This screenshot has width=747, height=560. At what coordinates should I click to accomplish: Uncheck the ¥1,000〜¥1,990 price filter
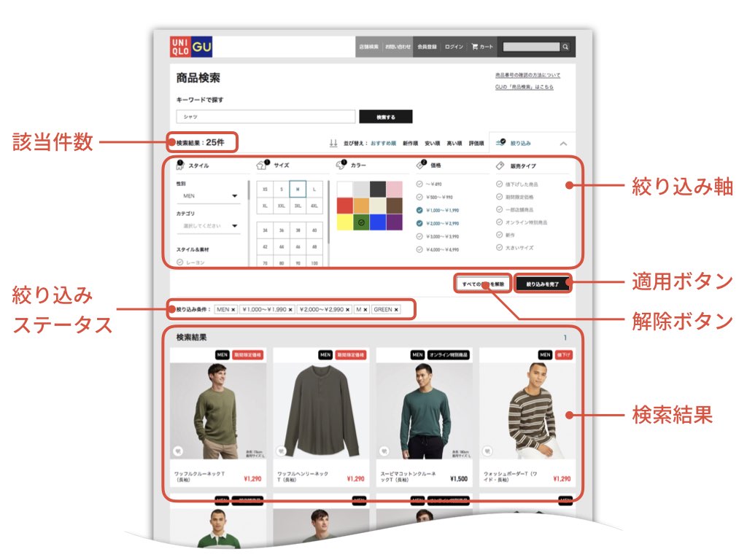419,210
